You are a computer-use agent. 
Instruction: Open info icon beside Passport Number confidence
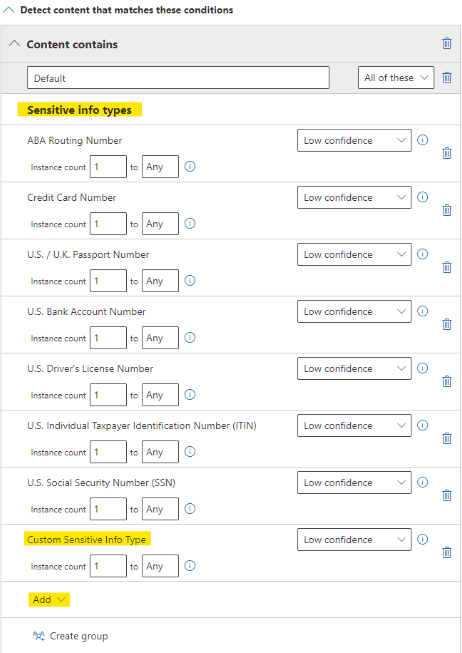tap(422, 254)
